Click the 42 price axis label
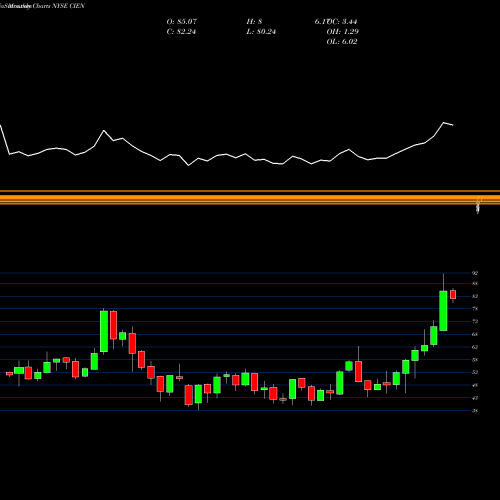Viewport: 500px width, 500px height. [475, 398]
